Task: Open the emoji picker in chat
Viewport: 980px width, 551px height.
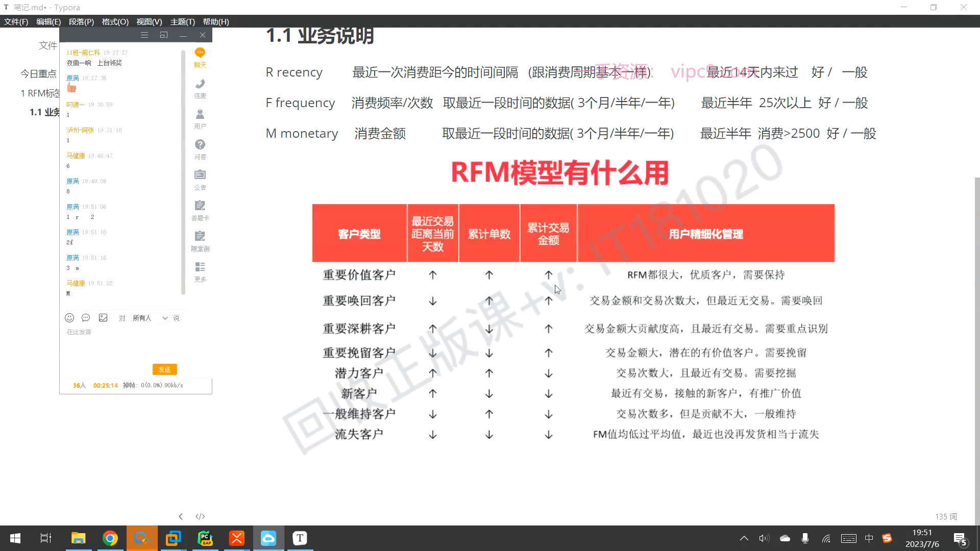Action: 69,318
